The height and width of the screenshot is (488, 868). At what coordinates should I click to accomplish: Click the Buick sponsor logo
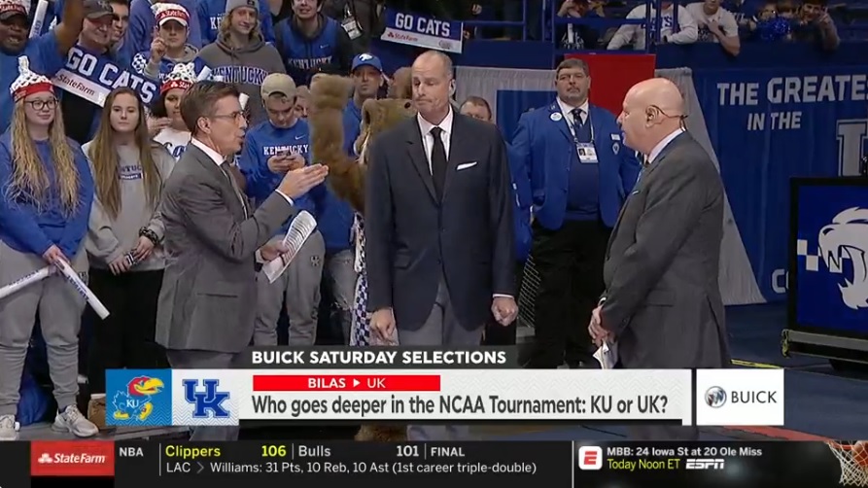(x=740, y=398)
